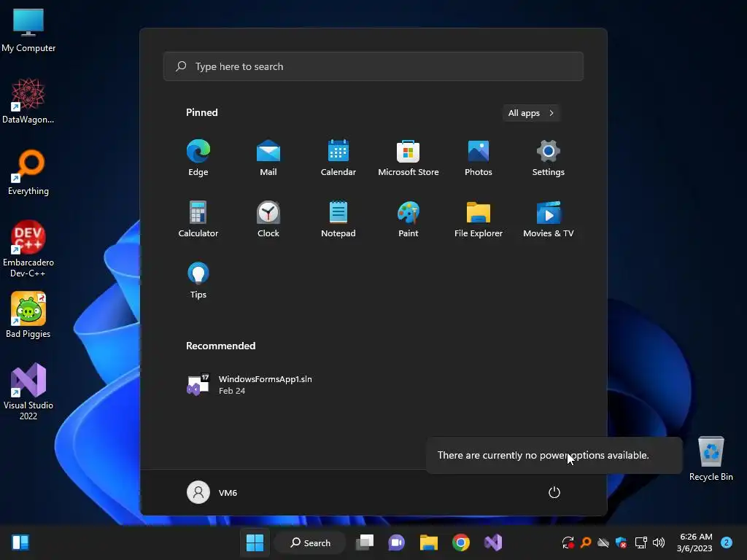The width and height of the screenshot is (747, 560).
Task: Open the clock showing 6:26 AM
Action: [695, 542]
